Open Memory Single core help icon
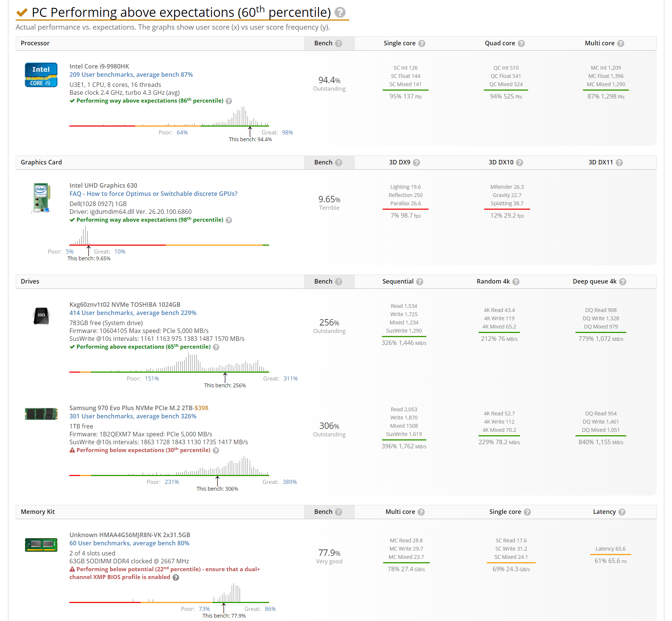Image resolution: width=672 pixels, height=621 pixels. (527, 512)
